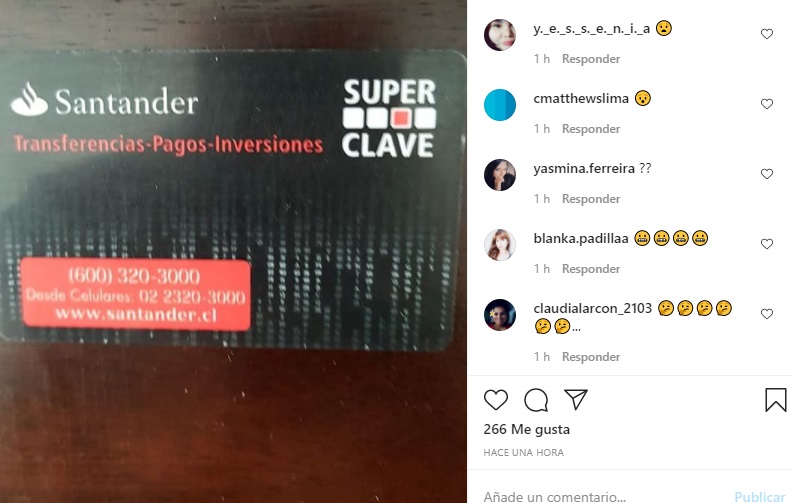Click Responder under yasmina.ferreira's comment
The height and width of the screenshot is (503, 793).
click(591, 199)
